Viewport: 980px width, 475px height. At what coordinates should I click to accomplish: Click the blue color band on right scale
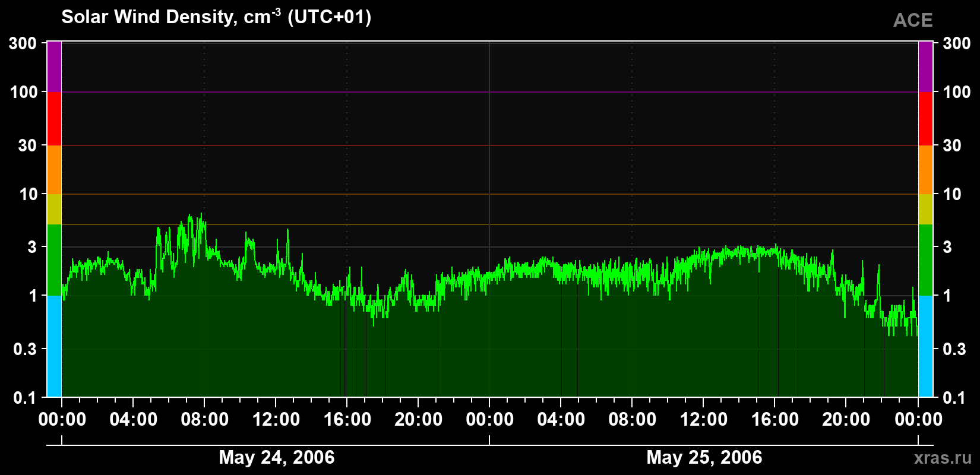(925, 346)
